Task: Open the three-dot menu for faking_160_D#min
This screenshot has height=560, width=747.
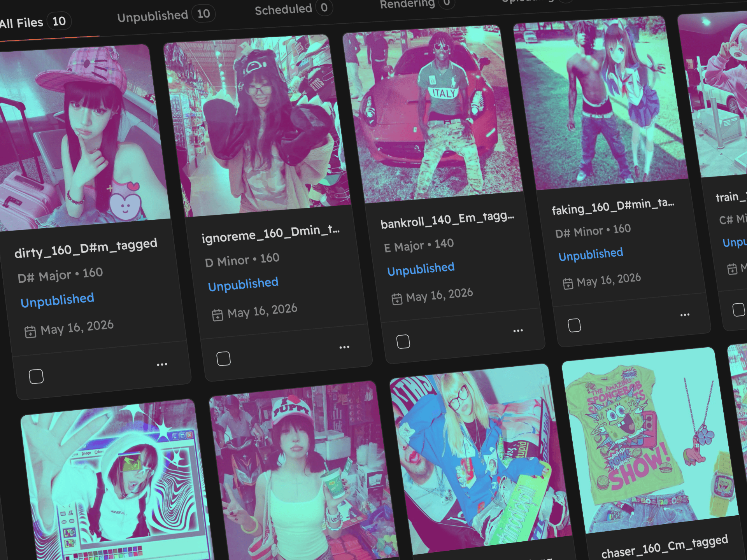Action: point(685,315)
